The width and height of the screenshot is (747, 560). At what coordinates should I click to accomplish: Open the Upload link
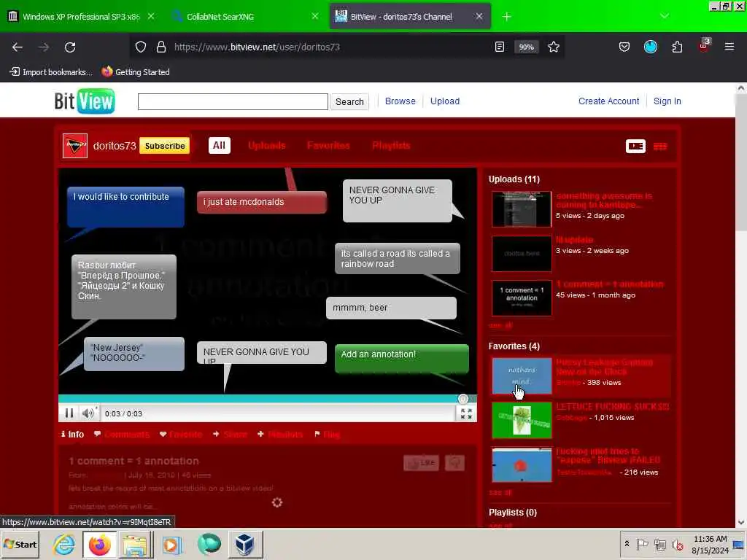click(445, 101)
